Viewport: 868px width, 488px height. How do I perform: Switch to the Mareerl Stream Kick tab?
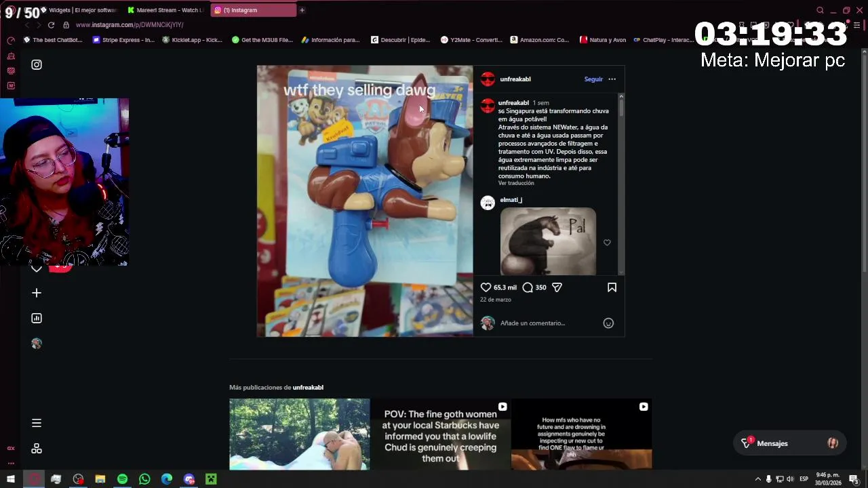pyautogui.click(x=166, y=10)
